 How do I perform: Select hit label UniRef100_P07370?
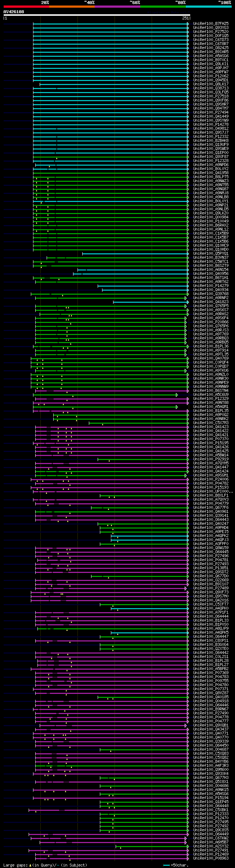pos(211,439)
